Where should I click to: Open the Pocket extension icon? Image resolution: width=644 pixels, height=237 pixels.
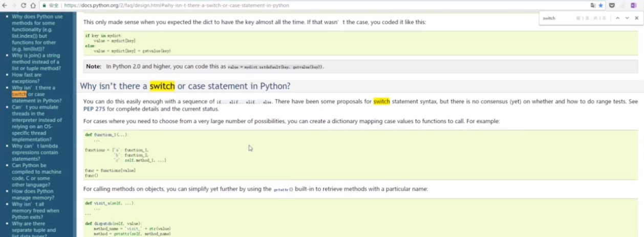(x=611, y=5)
